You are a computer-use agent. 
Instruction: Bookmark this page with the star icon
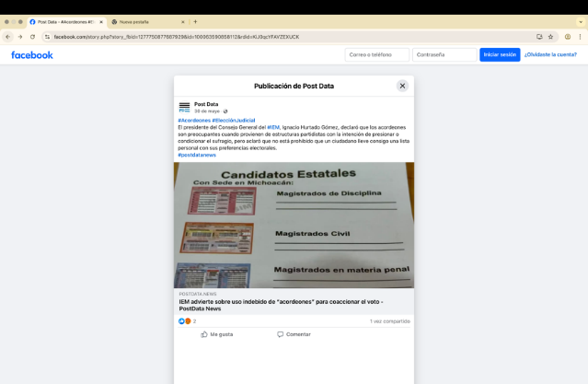click(x=550, y=37)
